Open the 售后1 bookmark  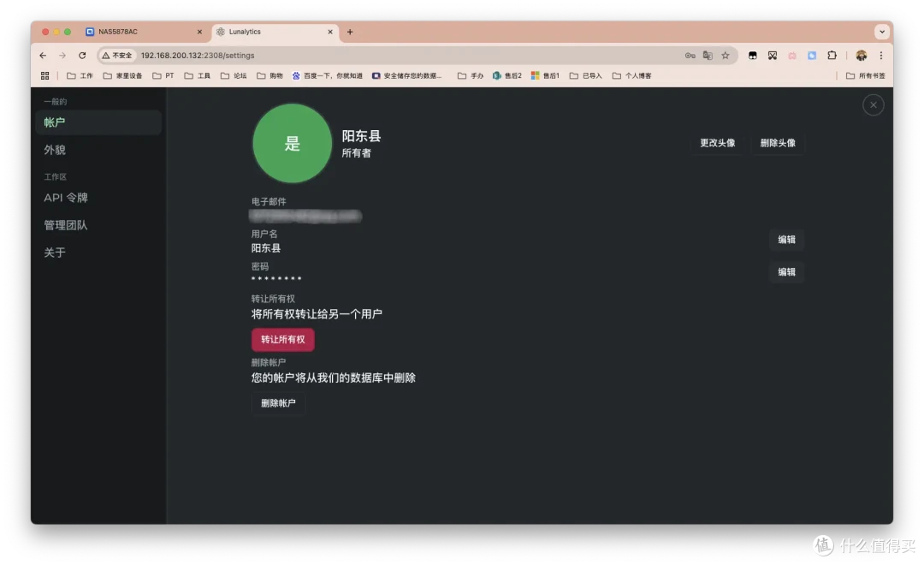point(546,75)
